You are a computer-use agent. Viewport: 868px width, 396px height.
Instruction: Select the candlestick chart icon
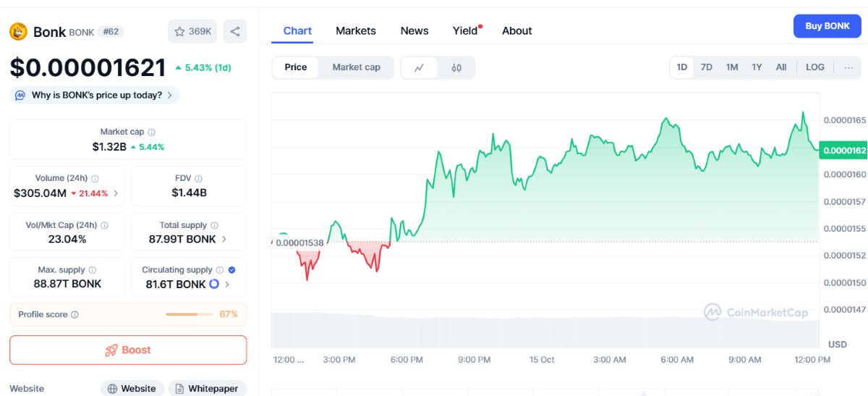pyautogui.click(x=456, y=67)
